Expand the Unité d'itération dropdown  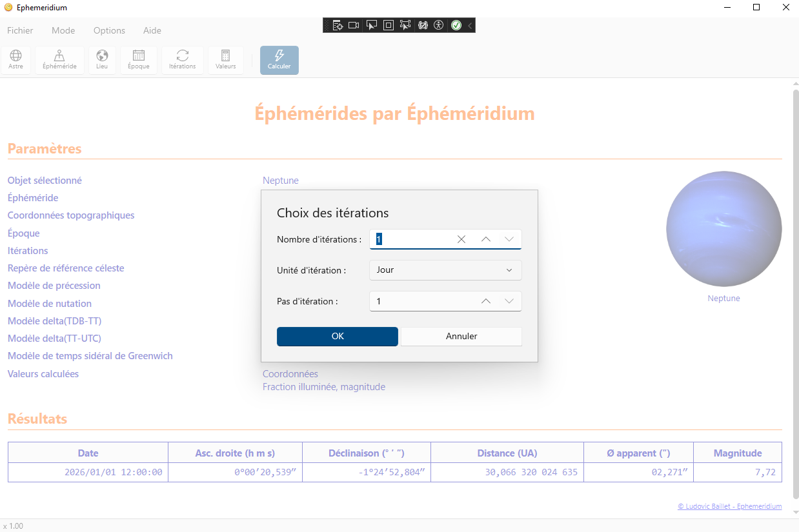click(445, 270)
